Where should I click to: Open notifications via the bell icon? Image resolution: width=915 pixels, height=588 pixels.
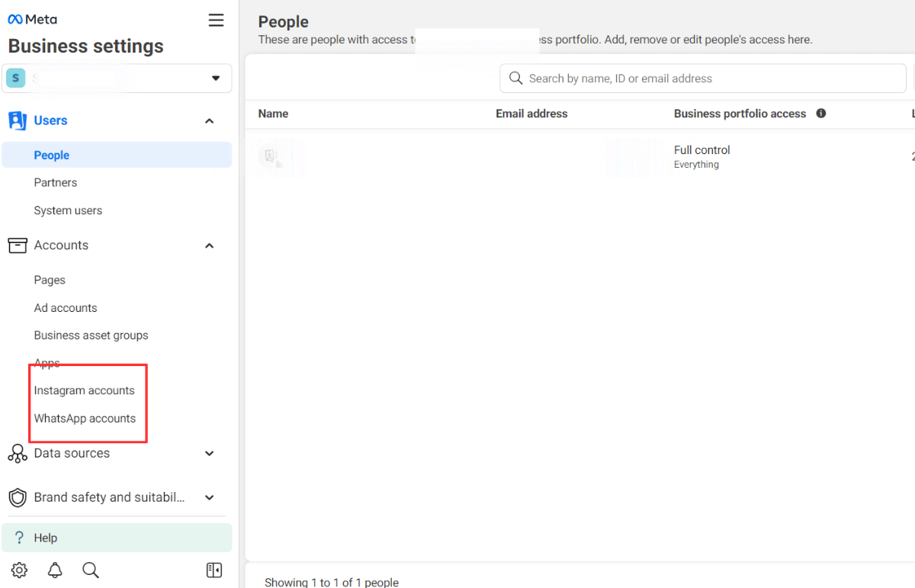pyautogui.click(x=54, y=570)
